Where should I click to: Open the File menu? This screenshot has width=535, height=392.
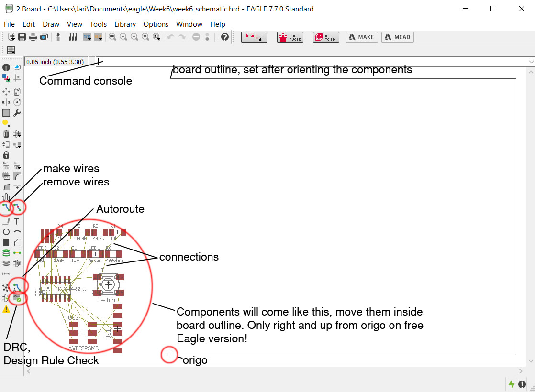click(x=9, y=24)
